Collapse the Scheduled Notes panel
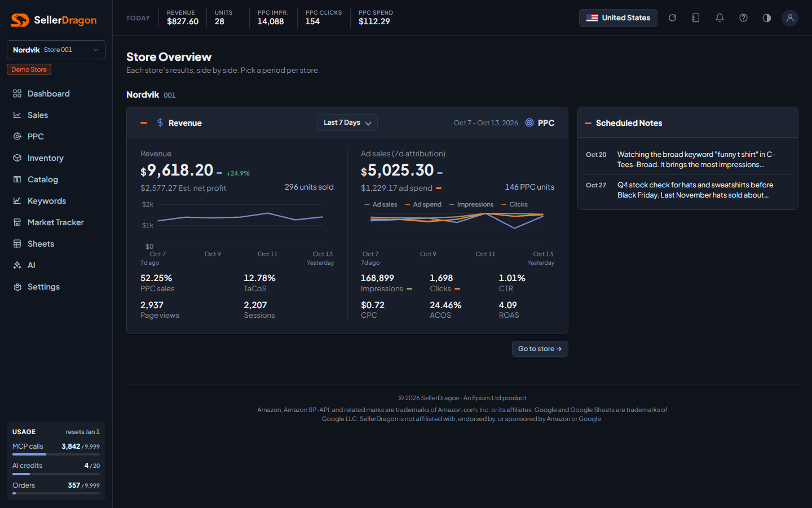The height and width of the screenshot is (508, 812). [x=588, y=123]
